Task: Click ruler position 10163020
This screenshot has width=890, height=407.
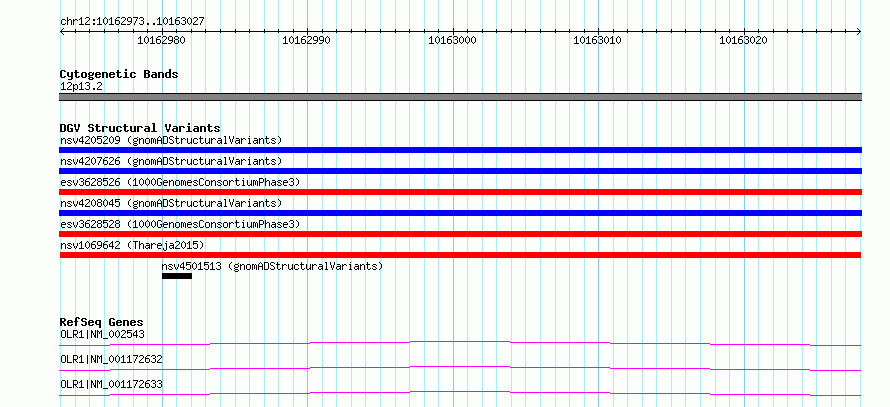Action: 744,40
